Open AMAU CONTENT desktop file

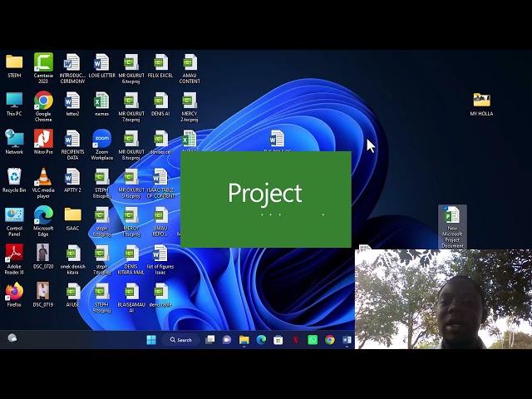coord(190,68)
